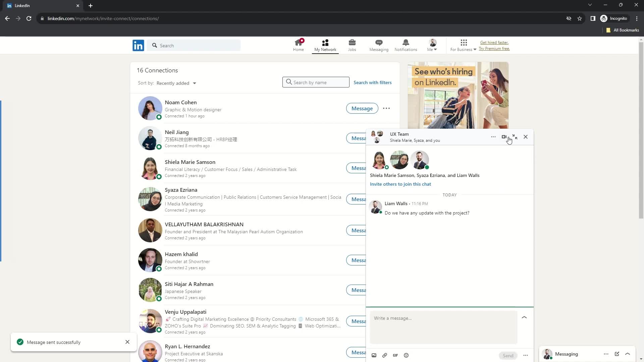Click Invite others to join this chat
The image size is (644, 362).
(x=400, y=184)
